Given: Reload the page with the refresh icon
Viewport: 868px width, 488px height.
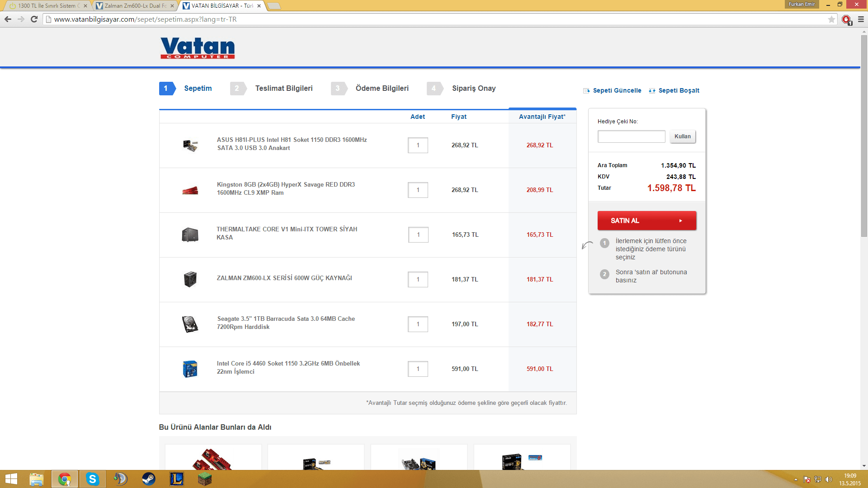Looking at the screenshot, I should coord(34,19).
